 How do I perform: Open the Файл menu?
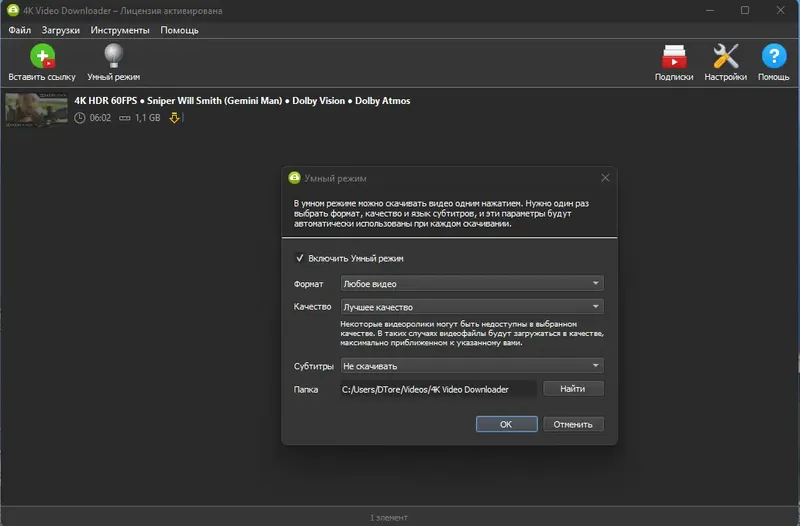click(x=19, y=30)
